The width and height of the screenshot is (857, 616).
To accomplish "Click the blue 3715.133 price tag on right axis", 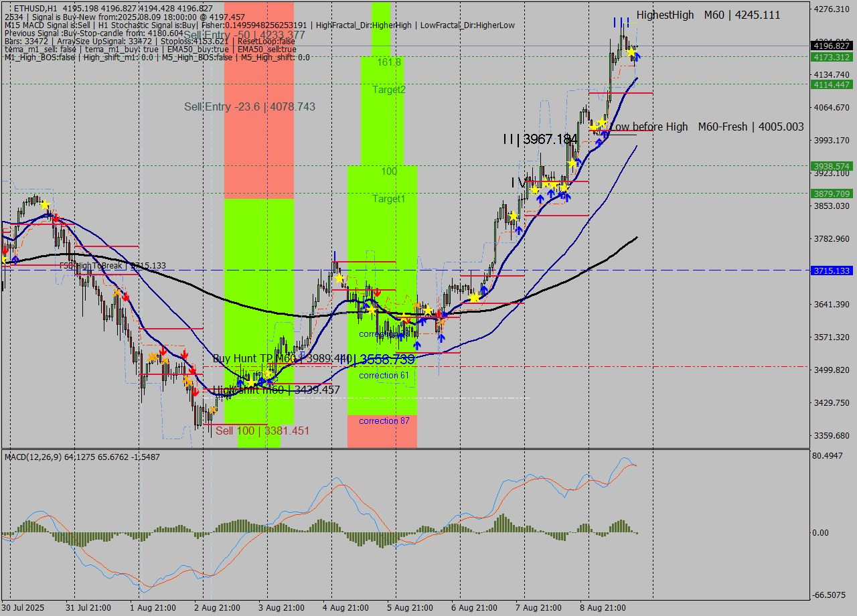I will 830,271.
